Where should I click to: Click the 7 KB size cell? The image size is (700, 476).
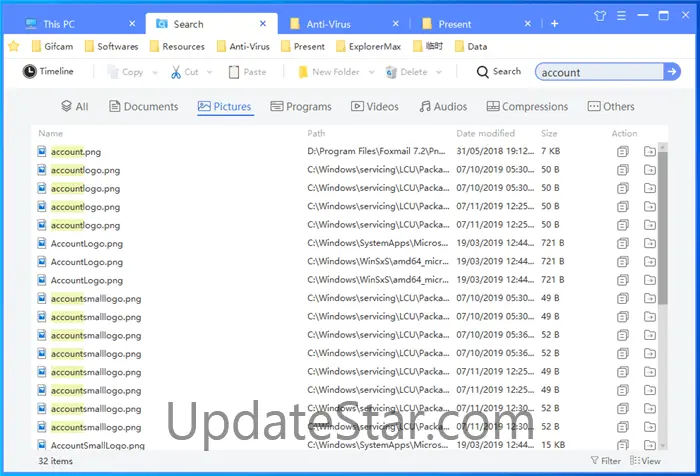coord(550,151)
